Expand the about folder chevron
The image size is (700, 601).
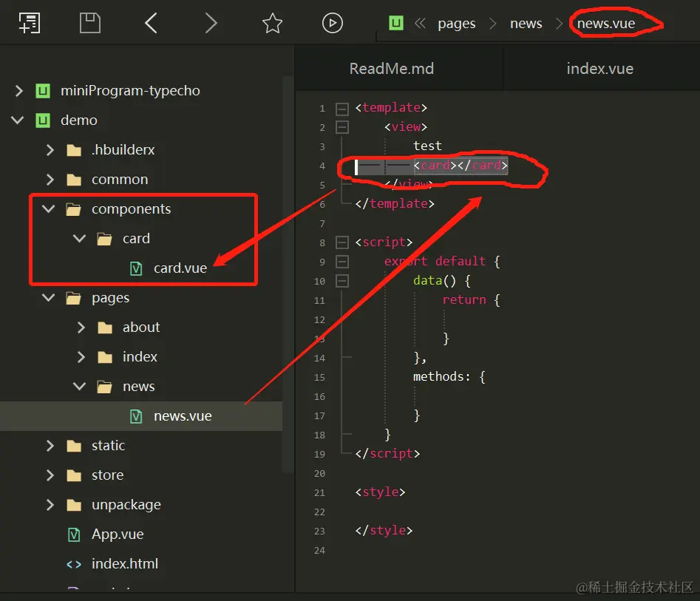81,327
